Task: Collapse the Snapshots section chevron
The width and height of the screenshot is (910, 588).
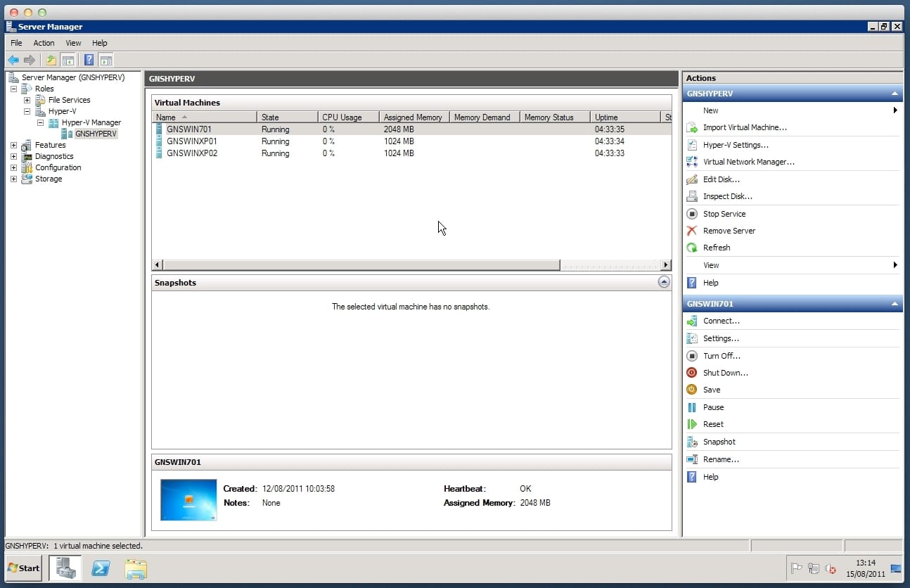Action: point(664,282)
